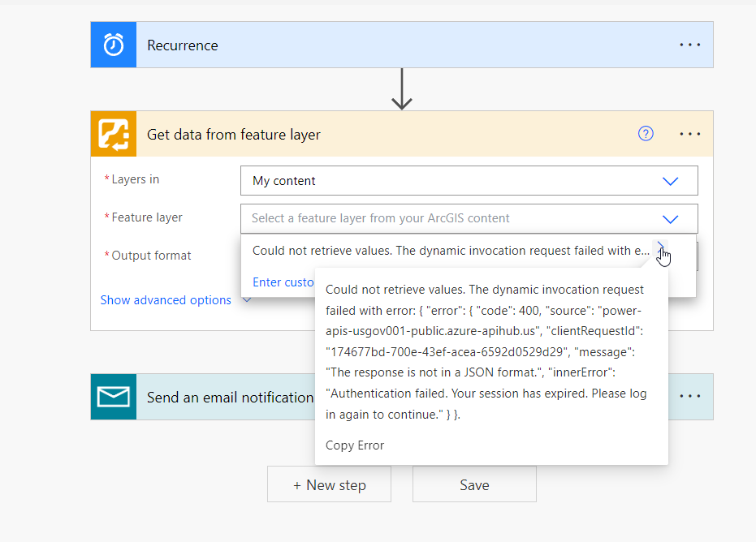Expand the Feature layer dropdown arrow
Screen dimensions: 756x542
670,218
